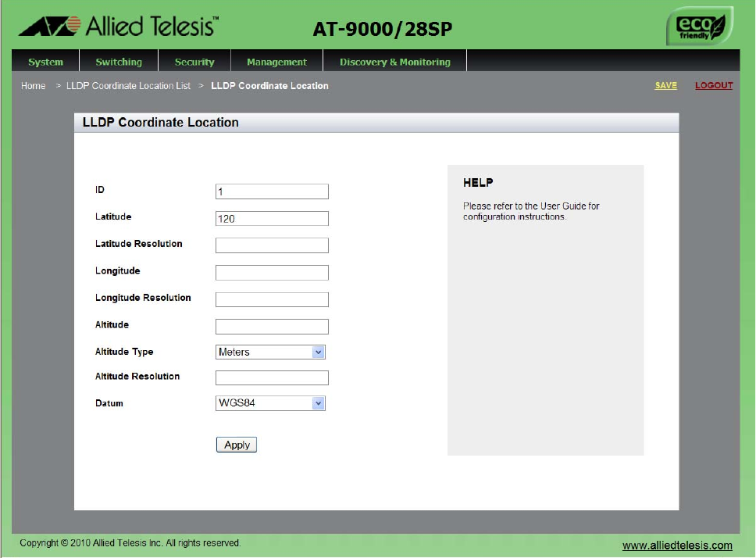Click the Apply button
Image resolution: width=756 pixels, height=558 pixels.
tap(236, 445)
